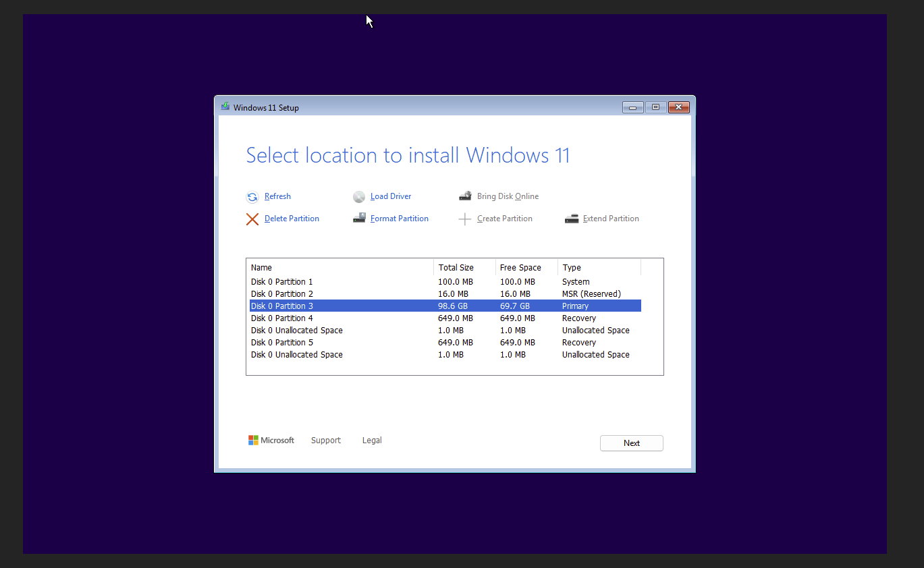Click the Free Space column header
Screen dimensions: 924x568
pos(520,267)
